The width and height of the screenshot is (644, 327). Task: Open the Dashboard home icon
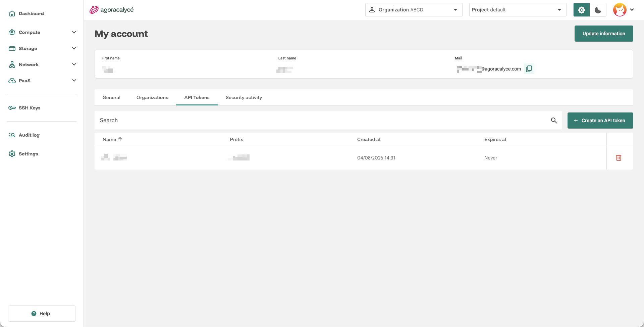[12, 13]
